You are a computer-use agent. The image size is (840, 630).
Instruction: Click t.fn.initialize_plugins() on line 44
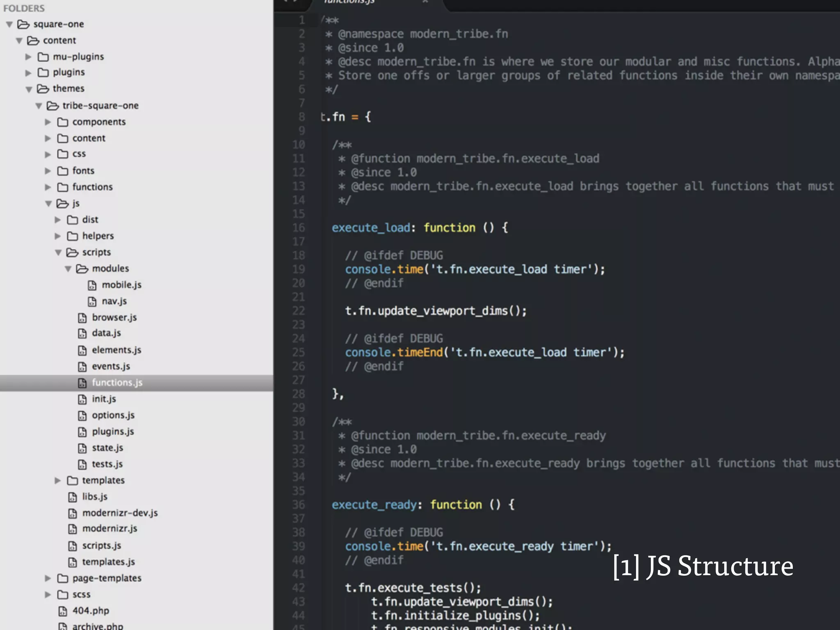pos(456,616)
